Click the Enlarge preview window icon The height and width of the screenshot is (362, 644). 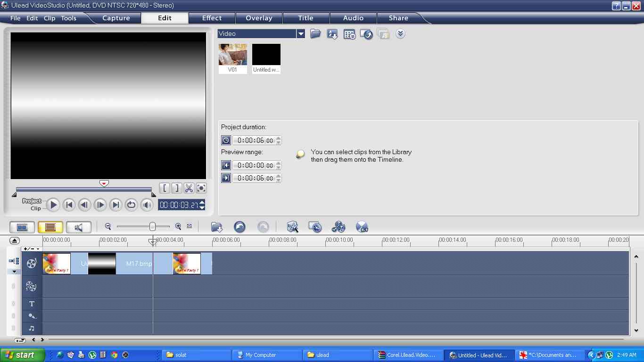201,188
